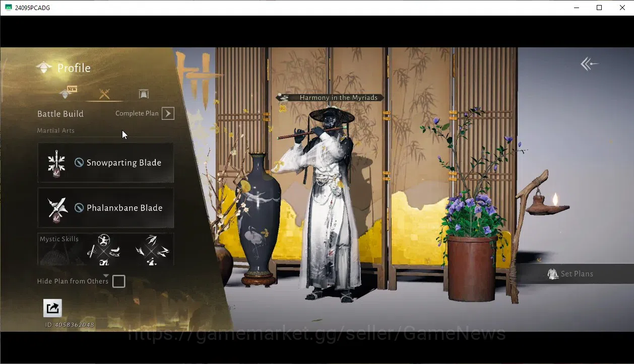
Task: Click the Profile header emblem icon
Action: point(44,68)
